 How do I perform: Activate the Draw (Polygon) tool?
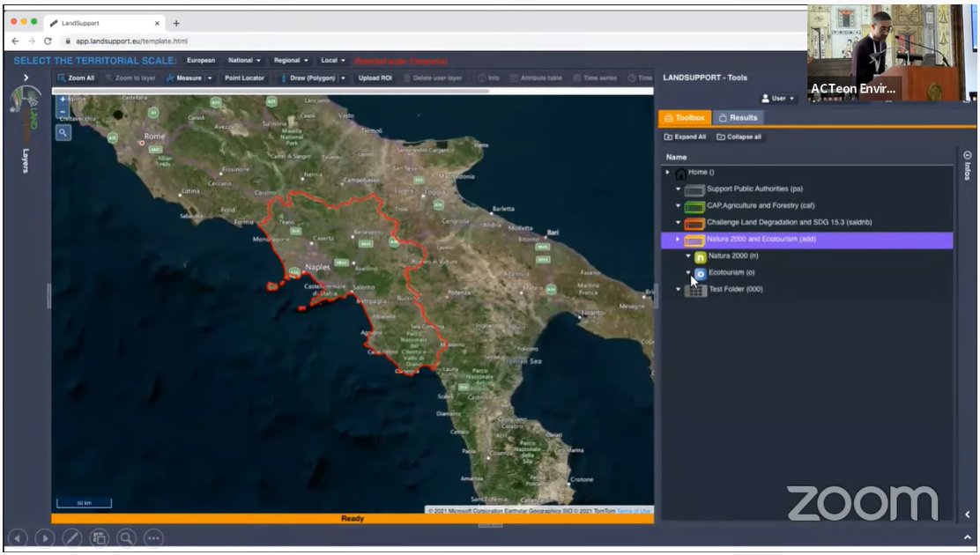pos(308,78)
